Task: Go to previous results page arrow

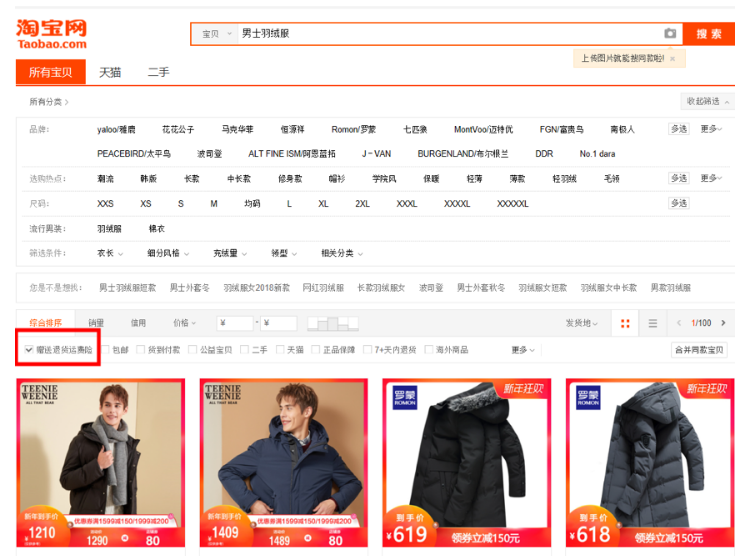Action: click(x=679, y=323)
